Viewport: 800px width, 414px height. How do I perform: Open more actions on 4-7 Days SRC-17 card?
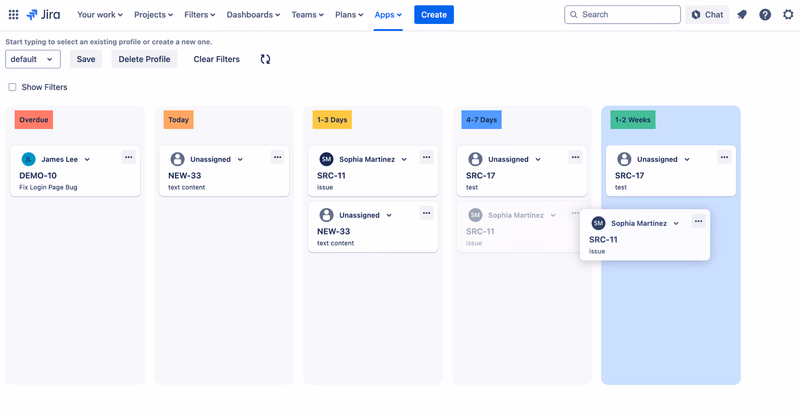point(576,157)
